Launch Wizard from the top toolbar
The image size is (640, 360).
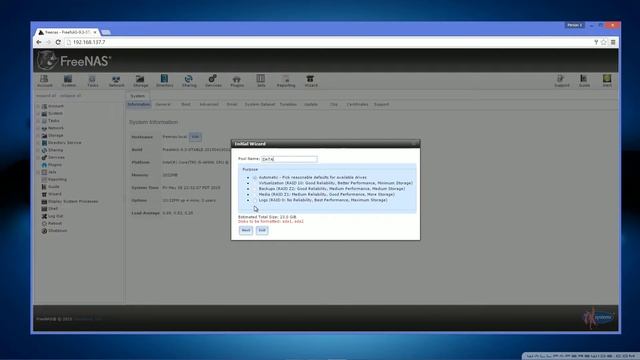[311, 80]
